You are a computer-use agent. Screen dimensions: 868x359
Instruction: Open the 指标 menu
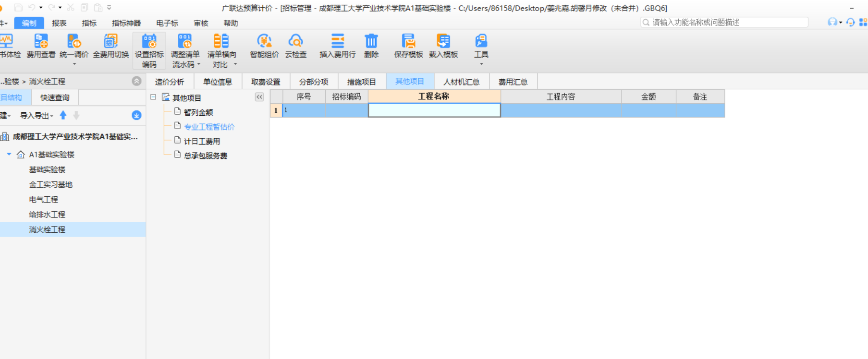tap(89, 23)
